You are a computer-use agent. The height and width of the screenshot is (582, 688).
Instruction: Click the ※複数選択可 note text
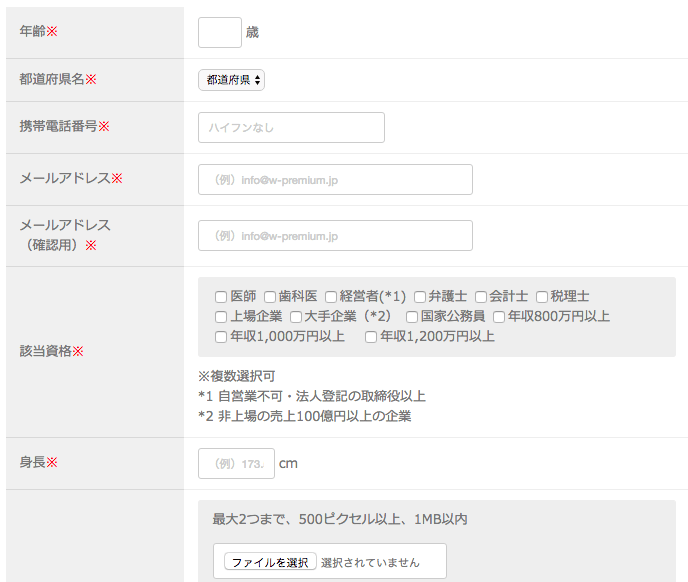click(x=236, y=376)
